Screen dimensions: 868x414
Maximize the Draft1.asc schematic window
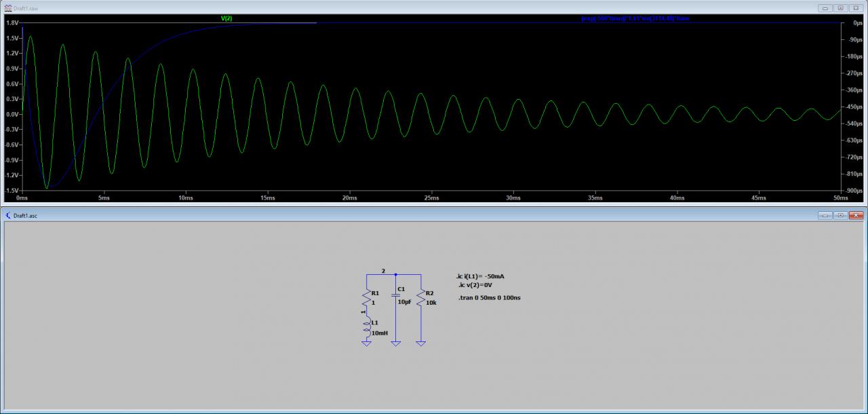tap(840, 215)
